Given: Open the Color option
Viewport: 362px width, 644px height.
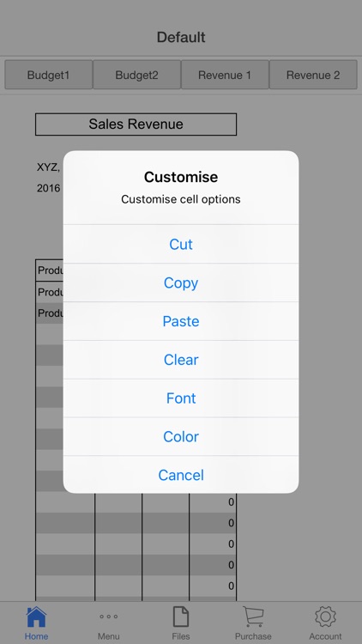Looking at the screenshot, I should click(x=181, y=436).
